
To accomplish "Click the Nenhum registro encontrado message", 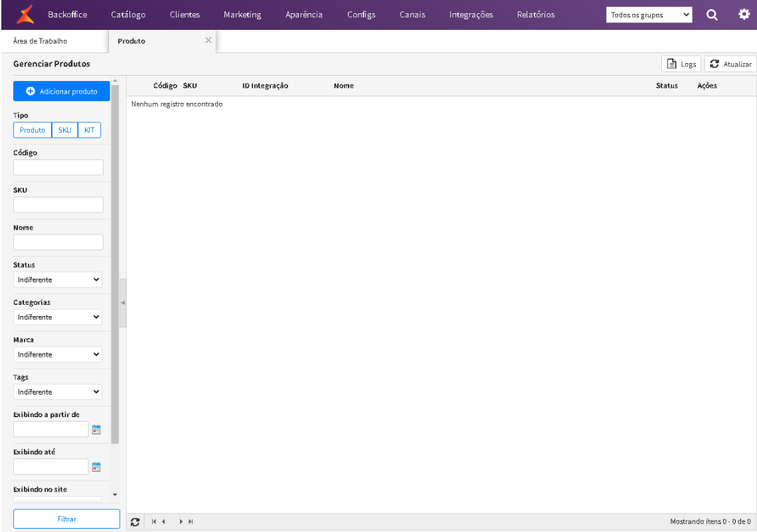I will click(177, 104).
